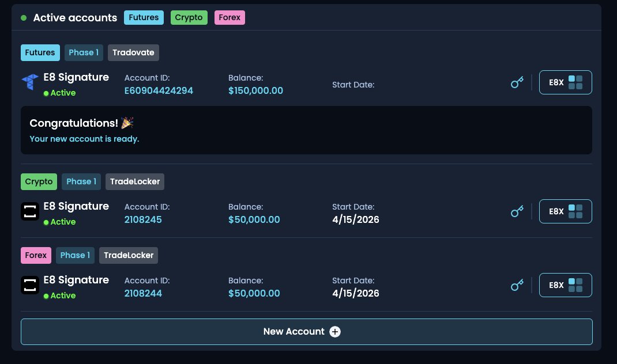Click the Forex badge above account 2108244
Image resolution: width=617 pixels, height=364 pixels.
(x=36, y=256)
